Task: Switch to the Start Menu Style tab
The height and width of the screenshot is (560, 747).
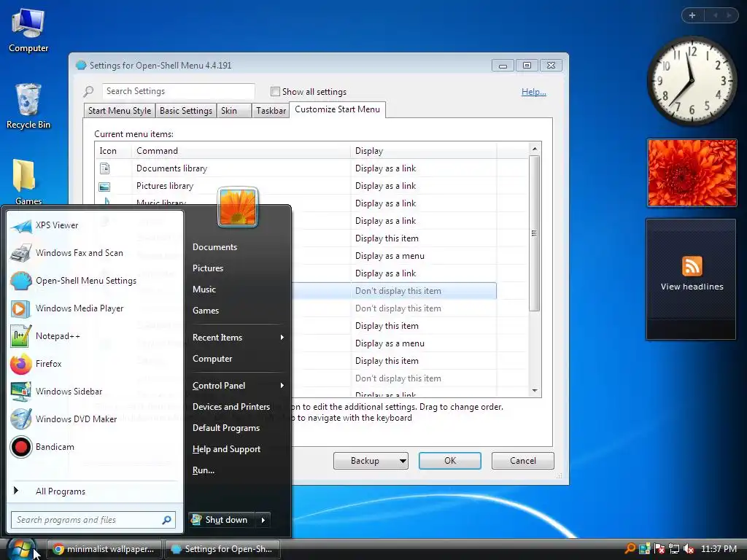Action: point(119,111)
